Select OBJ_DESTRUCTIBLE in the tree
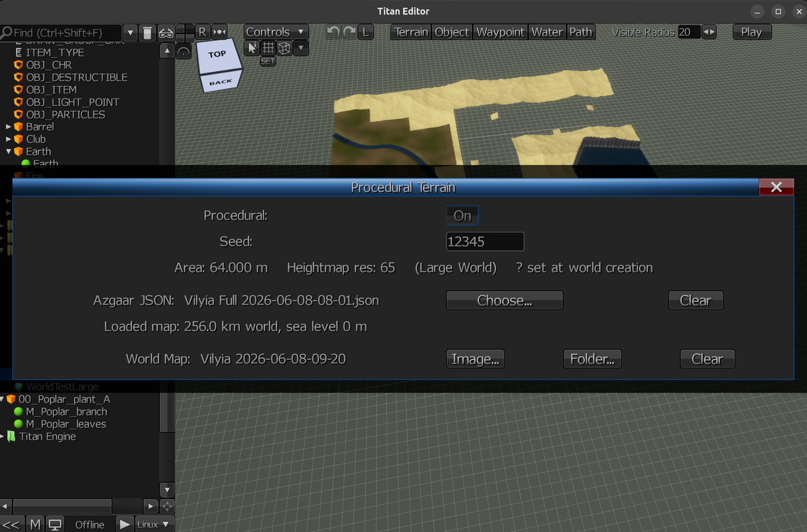 [x=76, y=78]
